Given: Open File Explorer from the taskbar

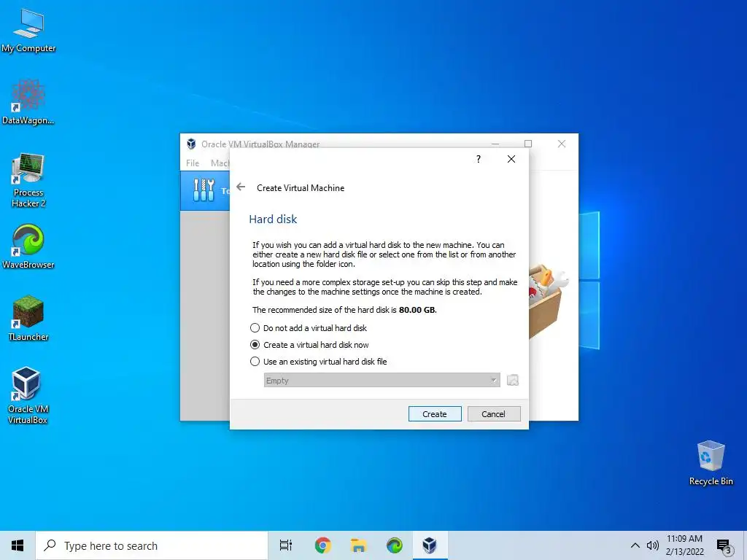Looking at the screenshot, I should 358,545.
